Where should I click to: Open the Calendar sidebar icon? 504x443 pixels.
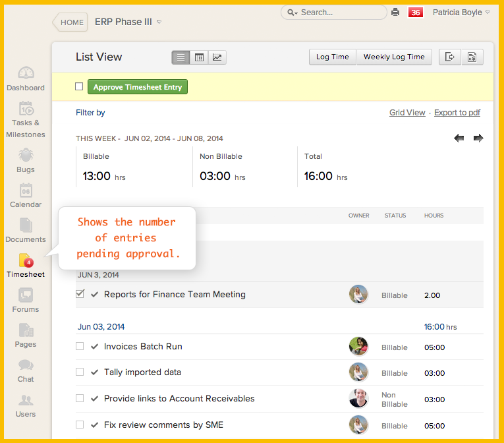click(x=26, y=195)
